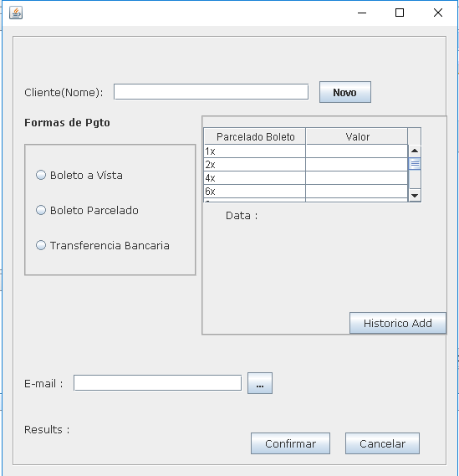Click the Valor cell of the 2x row

[357, 165]
